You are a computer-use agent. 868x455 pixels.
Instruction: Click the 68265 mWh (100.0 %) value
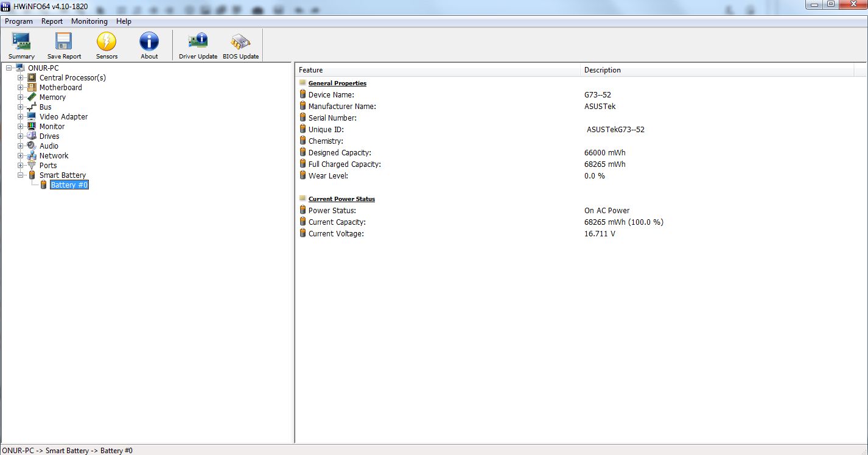[x=624, y=222]
